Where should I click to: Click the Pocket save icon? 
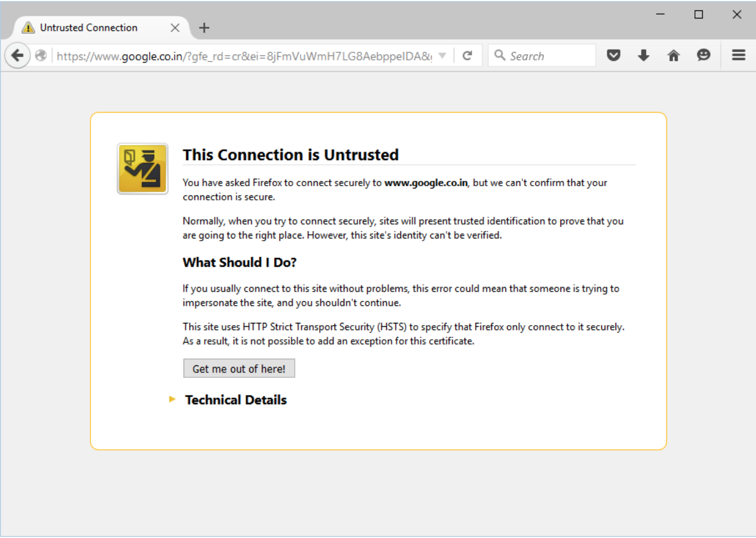[x=614, y=56]
